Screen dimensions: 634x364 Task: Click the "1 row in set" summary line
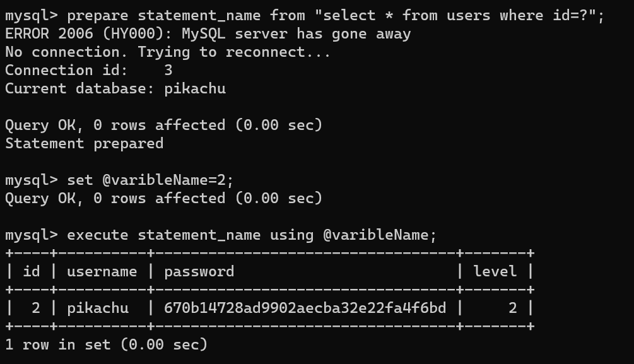[x=106, y=344]
